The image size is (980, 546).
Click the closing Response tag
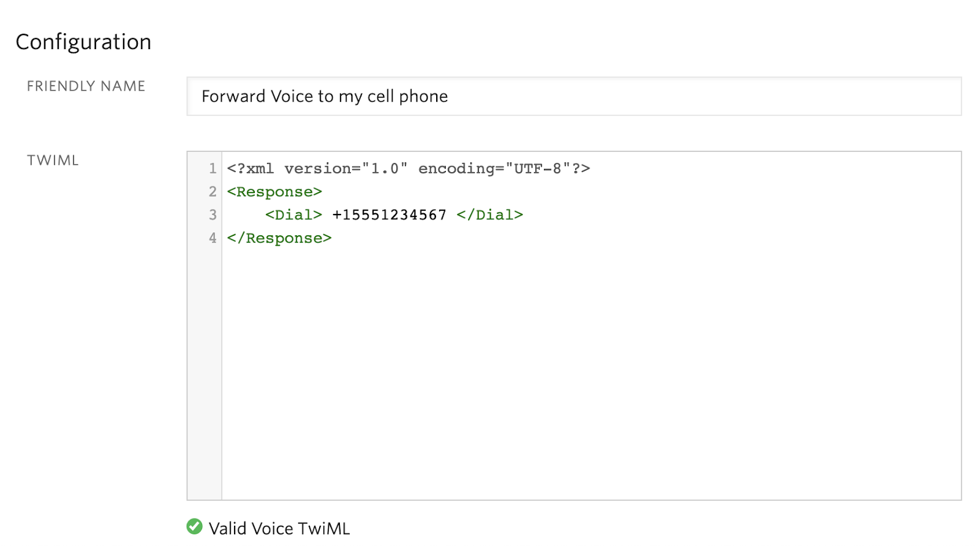279,238
